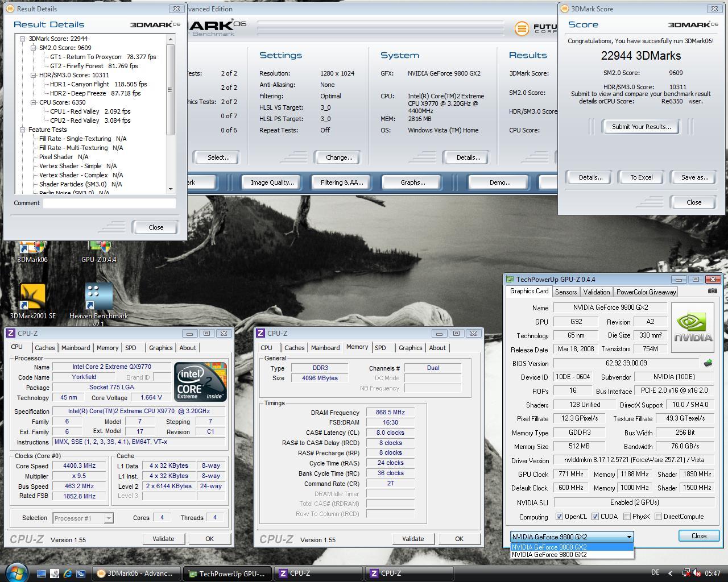
Task: Click Validate in CPU-Z memory window
Action: pyautogui.click(x=413, y=539)
